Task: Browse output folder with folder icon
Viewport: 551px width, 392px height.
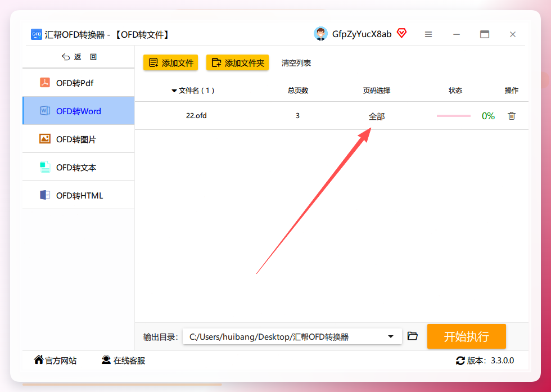Action: tap(413, 336)
